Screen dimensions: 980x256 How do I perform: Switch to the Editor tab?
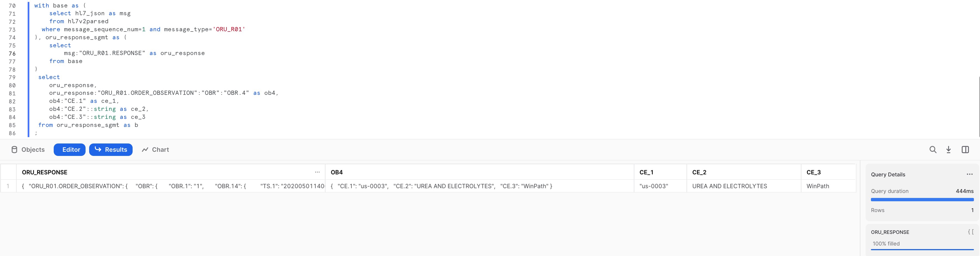(x=69, y=150)
